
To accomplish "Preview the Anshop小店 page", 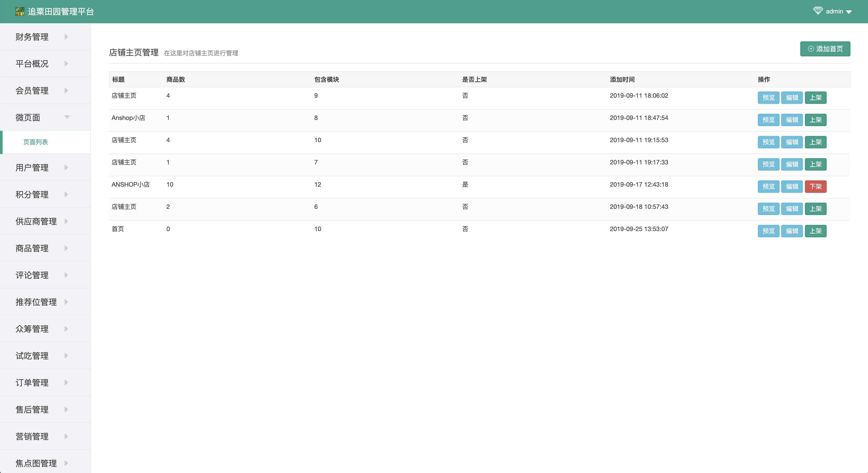I will tap(768, 120).
